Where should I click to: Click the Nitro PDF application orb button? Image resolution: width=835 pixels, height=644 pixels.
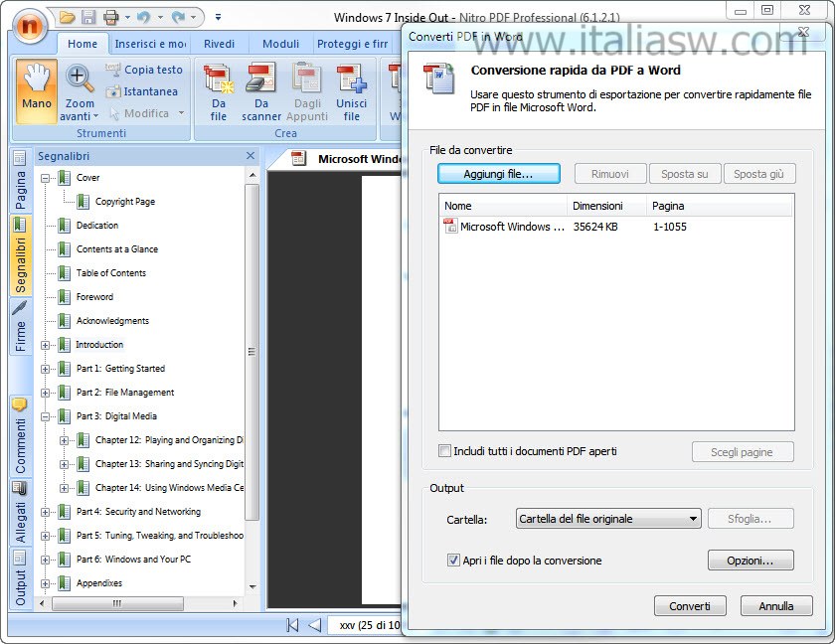29,26
